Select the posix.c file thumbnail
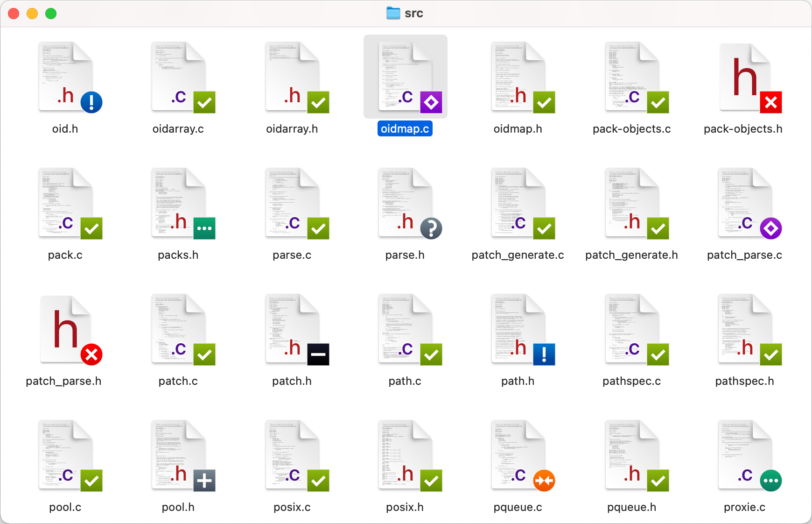The image size is (812, 524). 292,455
